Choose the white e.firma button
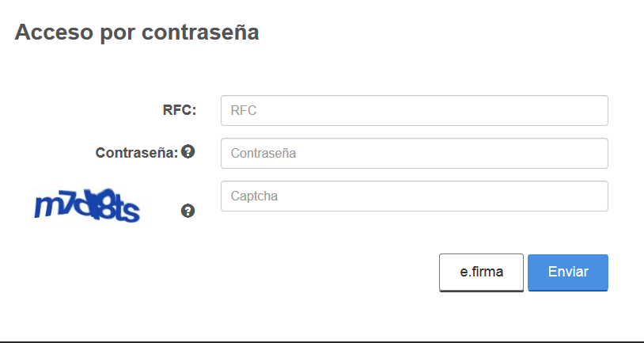Viewport: 644px width, 343px height. [x=481, y=272]
